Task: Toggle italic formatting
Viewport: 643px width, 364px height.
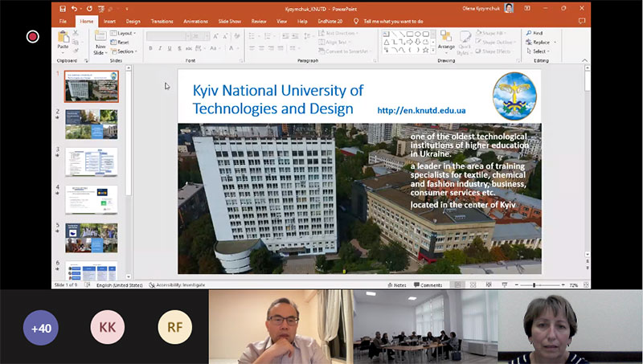Action: point(160,48)
